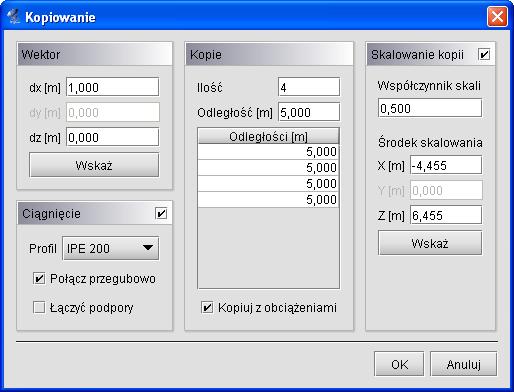This screenshot has height=392, width=514.
Task: Click the disabled dy [m] field
Action: (113, 112)
